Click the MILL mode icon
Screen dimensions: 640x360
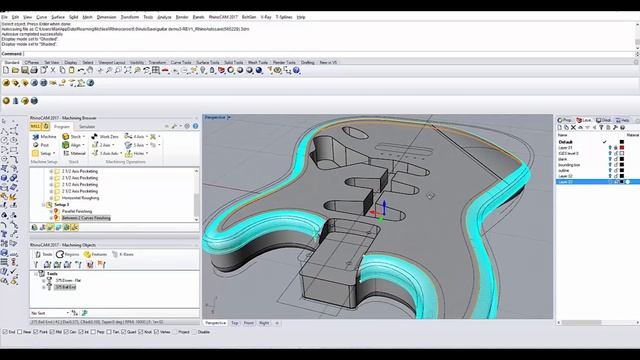36,126
